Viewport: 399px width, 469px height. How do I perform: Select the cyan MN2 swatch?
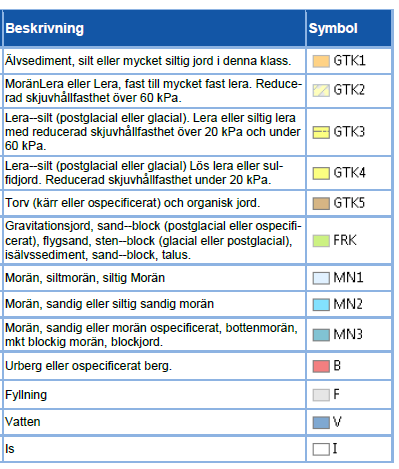[321, 305]
